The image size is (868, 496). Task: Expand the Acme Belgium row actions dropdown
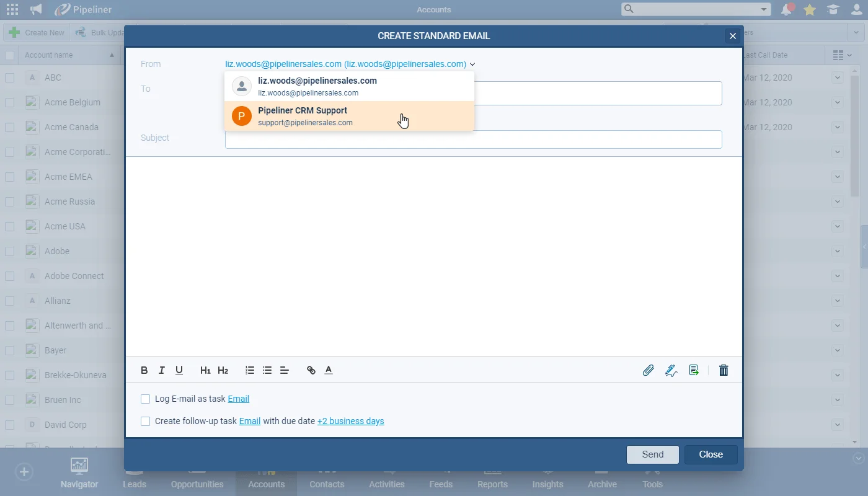[x=838, y=102]
